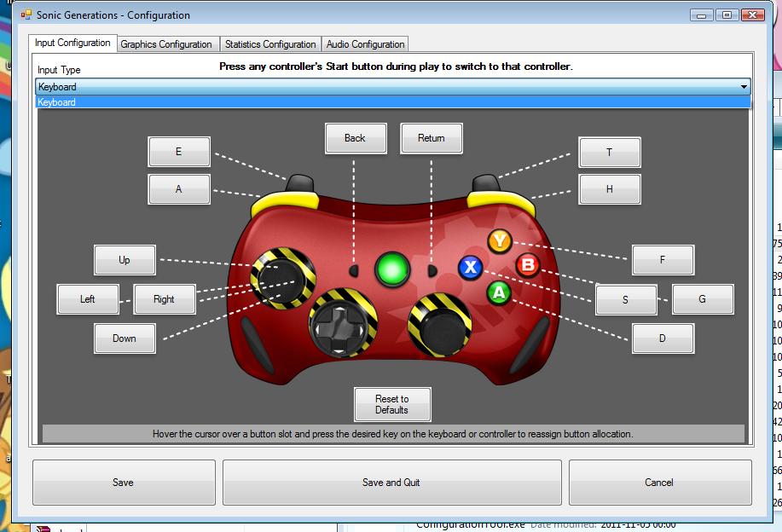Click the Right direction slot
Screen dimensions: 782x532
pyautogui.click(x=164, y=299)
